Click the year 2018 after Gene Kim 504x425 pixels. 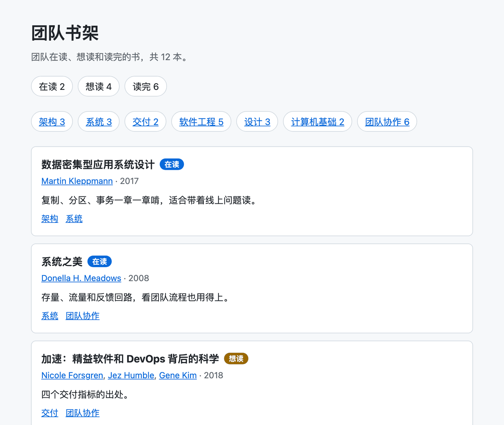[213, 375]
